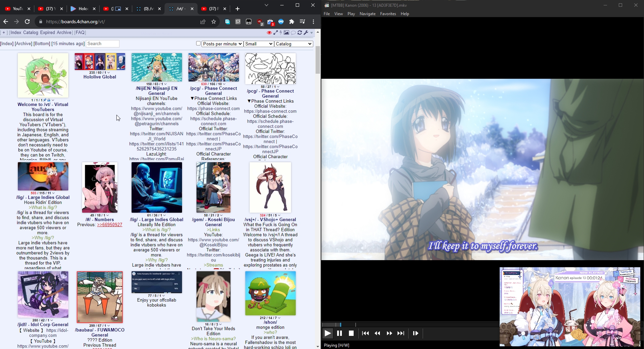This screenshot has width=644, height=349.
Task: Stop video playback
Action: pyautogui.click(x=351, y=333)
